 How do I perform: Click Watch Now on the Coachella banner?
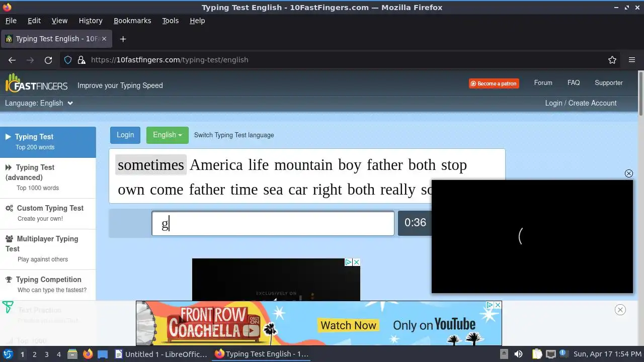click(348, 326)
